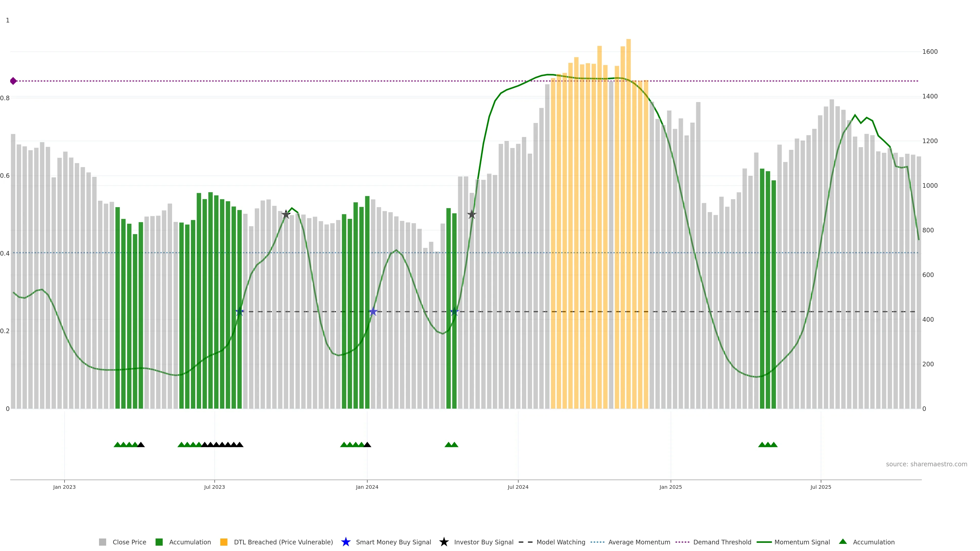
Task: Click the black Investor Buy star near Oct 2023
Action: coord(286,215)
